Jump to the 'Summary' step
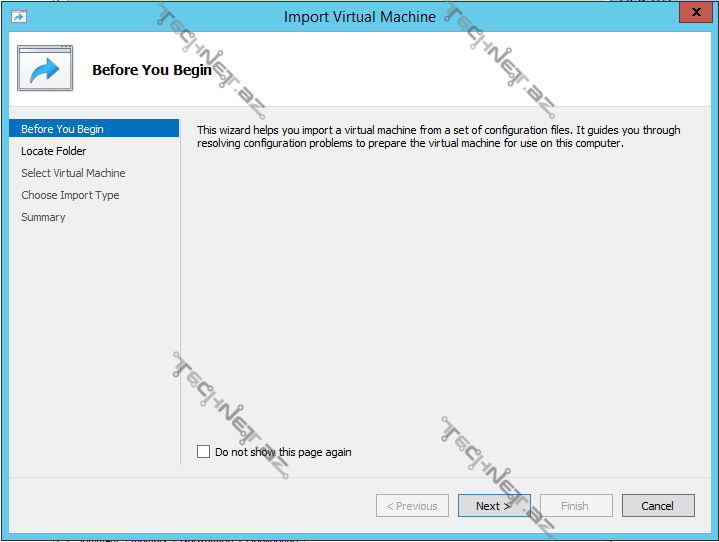This screenshot has width=719, height=542. [x=43, y=217]
